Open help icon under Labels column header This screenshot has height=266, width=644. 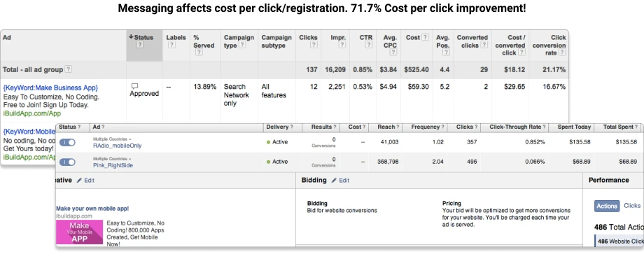171,45
